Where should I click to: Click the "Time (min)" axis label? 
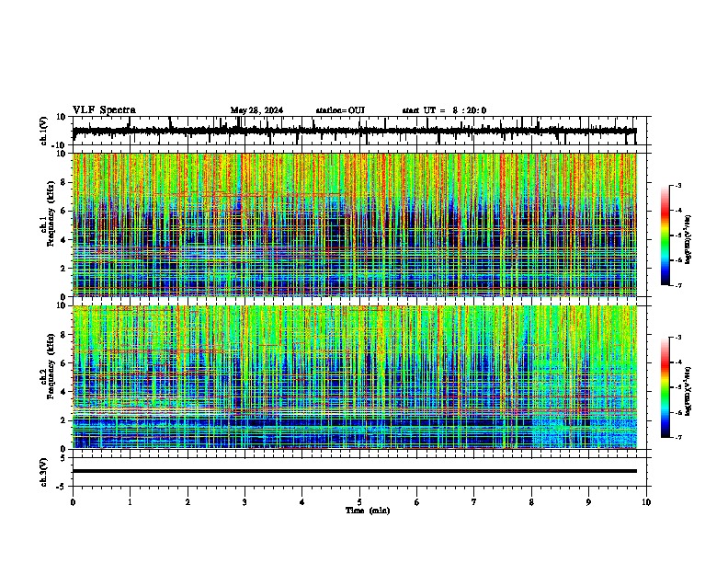coord(368,511)
